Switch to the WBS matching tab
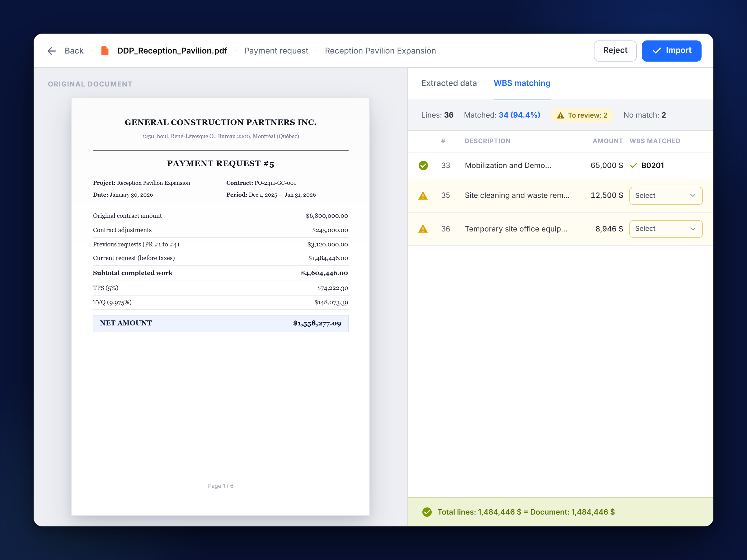The image size is (747, 560). click(x=522, y=83)
